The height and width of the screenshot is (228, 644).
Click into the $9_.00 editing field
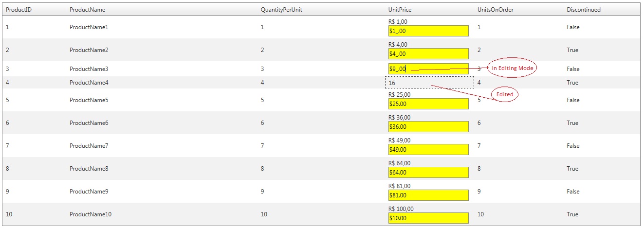point(428,69)
